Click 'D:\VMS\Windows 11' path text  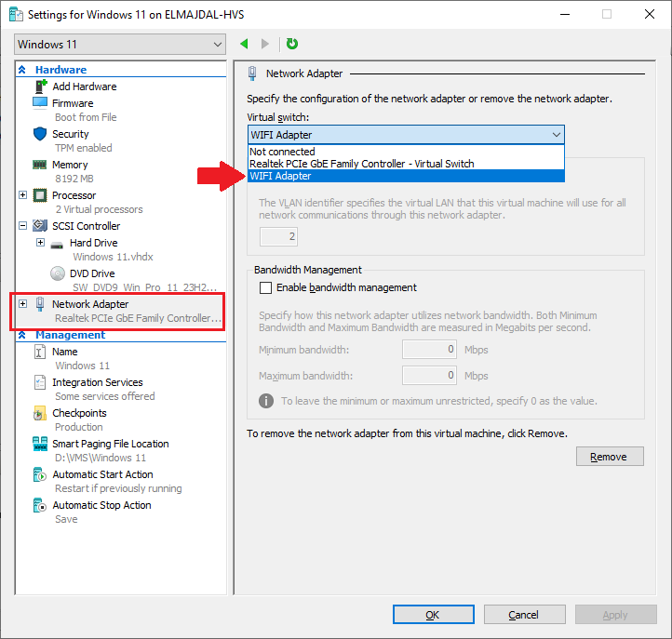tap(101, 458)
